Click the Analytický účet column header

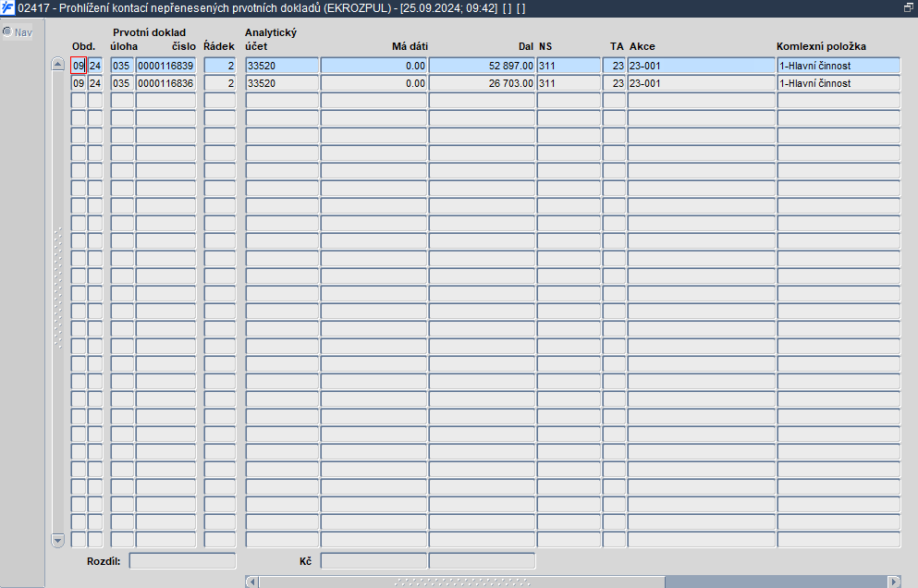[271, 39]
